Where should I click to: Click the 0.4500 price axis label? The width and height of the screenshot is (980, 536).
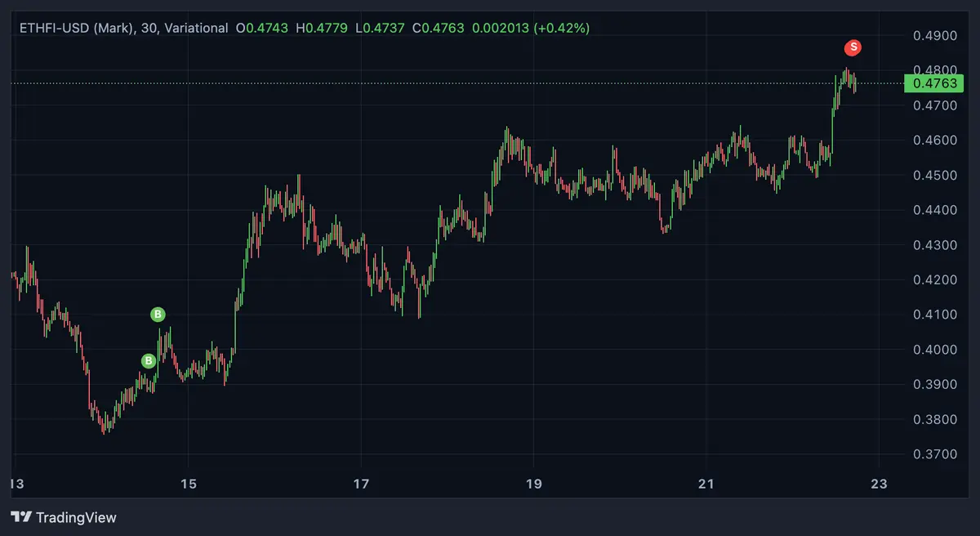point(936,176)
